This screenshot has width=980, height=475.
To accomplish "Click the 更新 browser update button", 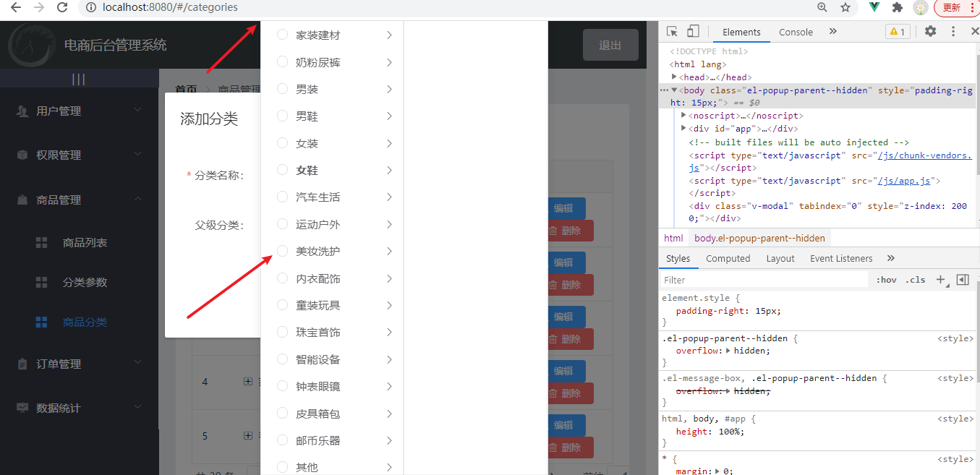I will tap(952, 7).
